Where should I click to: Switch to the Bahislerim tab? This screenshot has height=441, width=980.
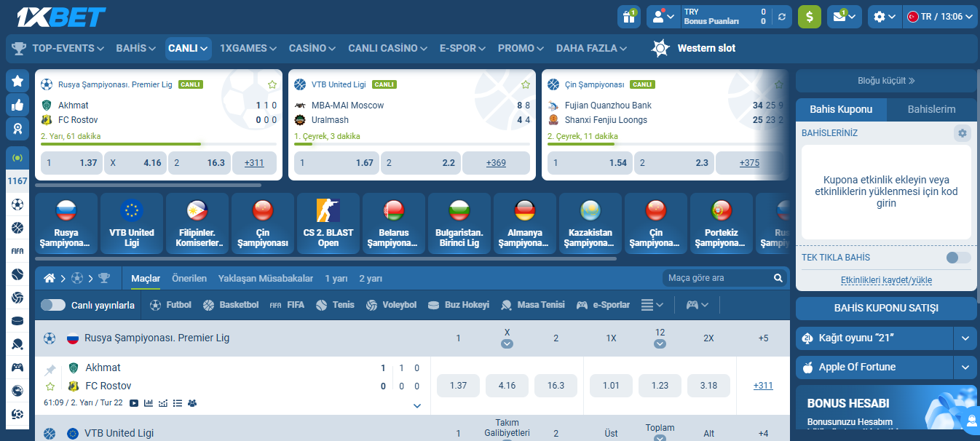(931, 109)
